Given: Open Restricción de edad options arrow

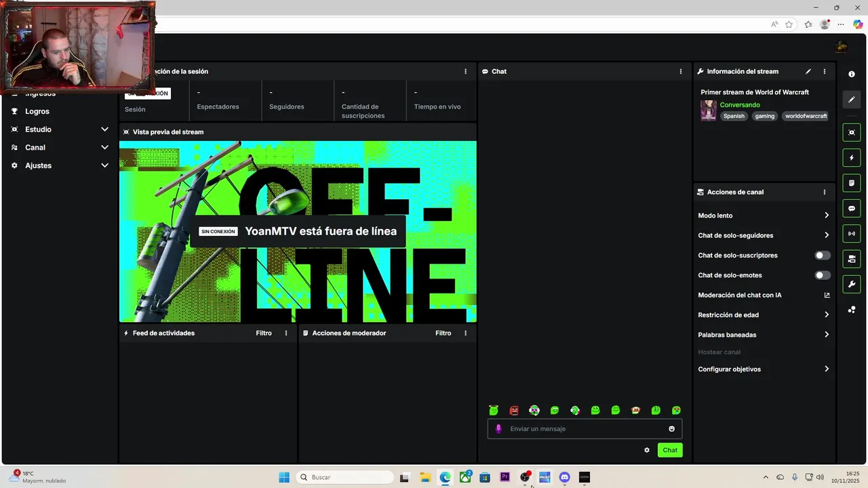Looking at the screenshot, I should (x=827, y=314).
